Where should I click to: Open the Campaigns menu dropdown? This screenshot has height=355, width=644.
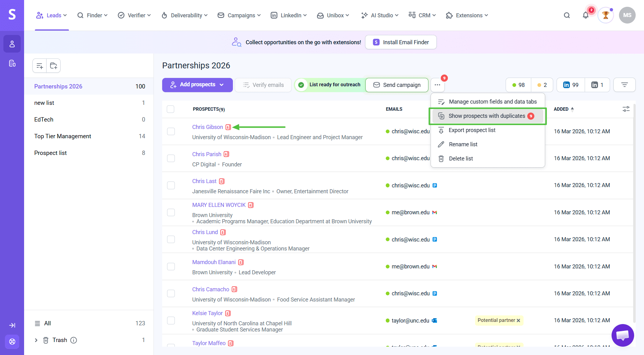pyautogui.click(x=239, y=15)
